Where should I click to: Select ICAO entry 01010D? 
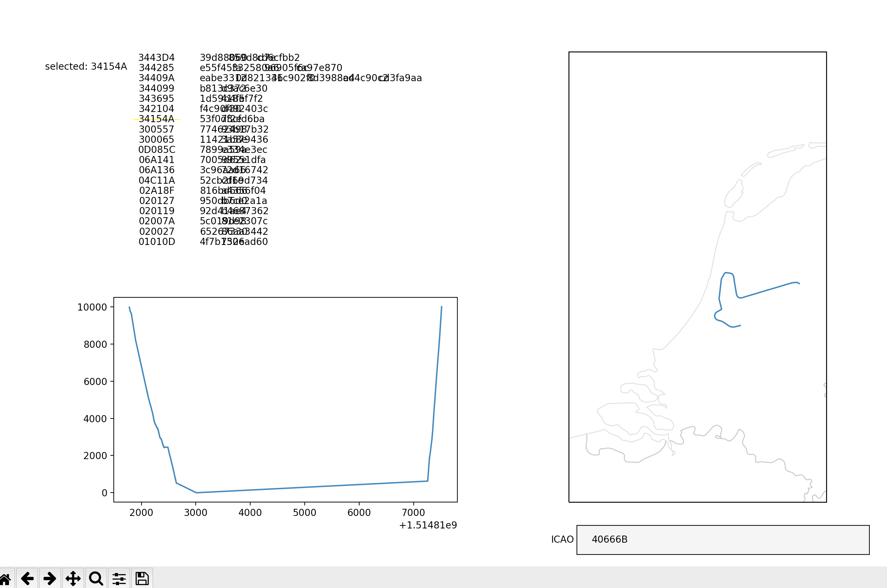156,242
